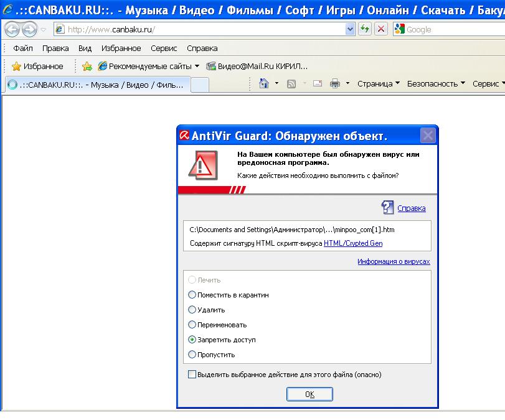Click Add to Favorites Bar star icon

[87, 66]
